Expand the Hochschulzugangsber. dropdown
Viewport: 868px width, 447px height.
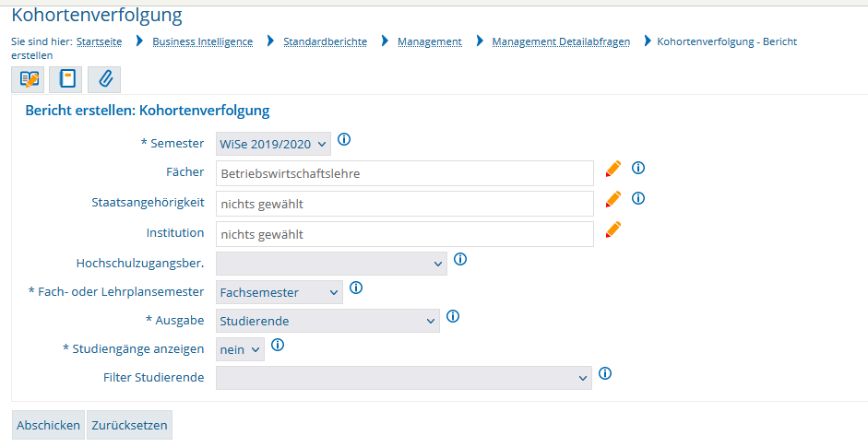[331, 264]
